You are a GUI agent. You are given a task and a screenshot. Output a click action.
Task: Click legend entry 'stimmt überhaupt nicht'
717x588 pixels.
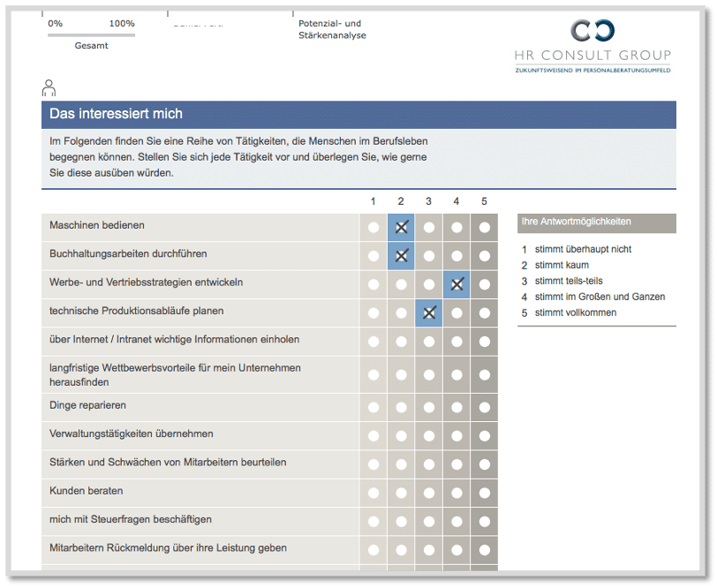583,249
